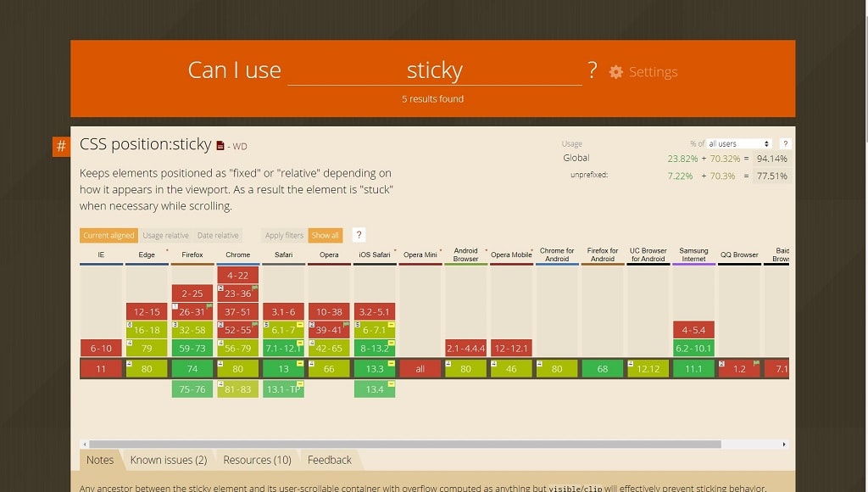Click the Samsung Internet column header
The height and width of the screenshot is (492, 868).
(693, 254)
